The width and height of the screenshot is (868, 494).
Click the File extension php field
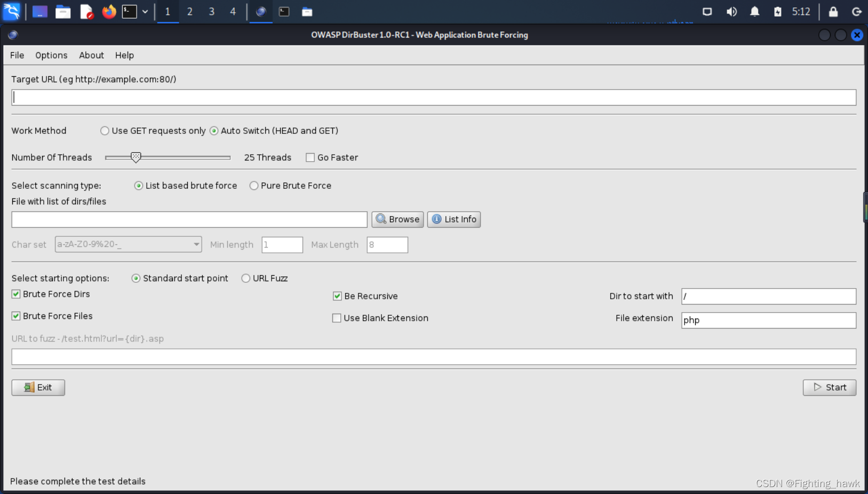[769, 320]
